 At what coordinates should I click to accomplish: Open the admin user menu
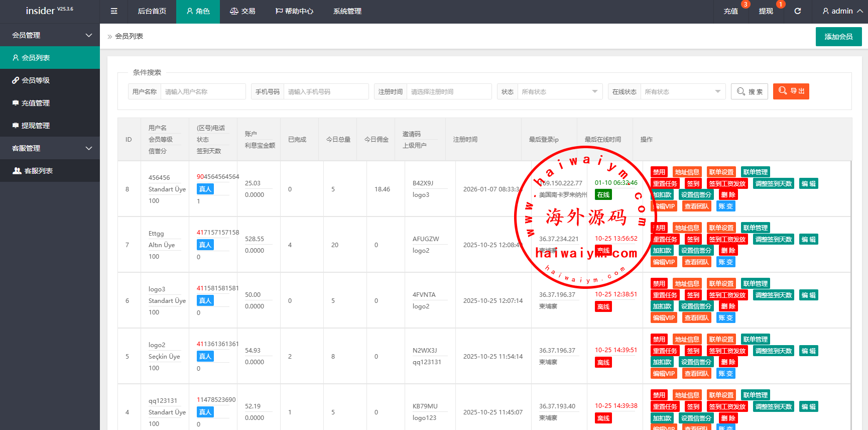(x=842, y=11)
